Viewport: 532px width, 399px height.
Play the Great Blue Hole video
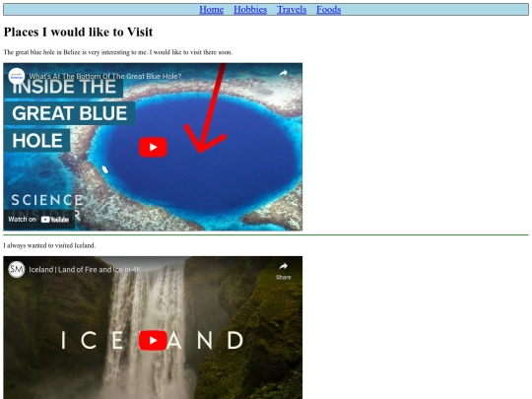coord(153,147)
